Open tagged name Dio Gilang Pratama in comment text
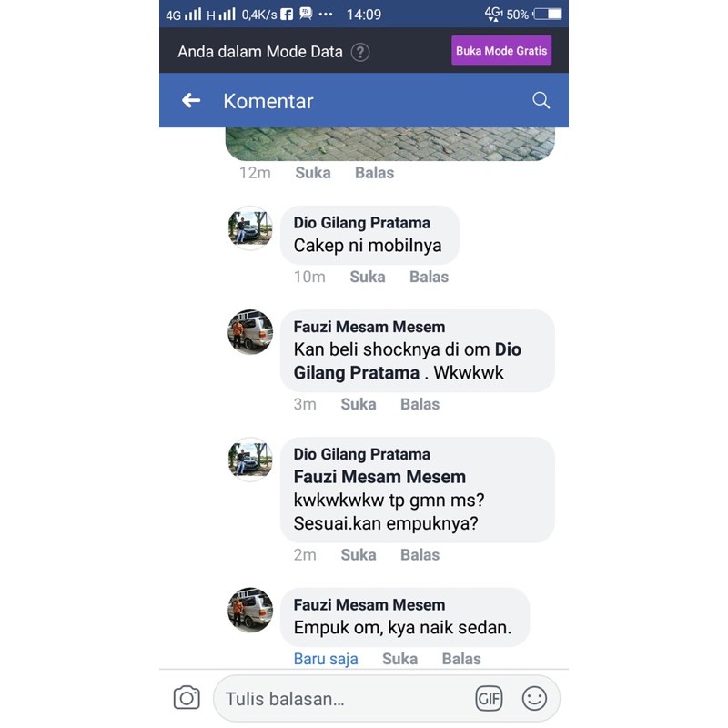This screenshot has height=728, width=728. [x=407, y=361]
